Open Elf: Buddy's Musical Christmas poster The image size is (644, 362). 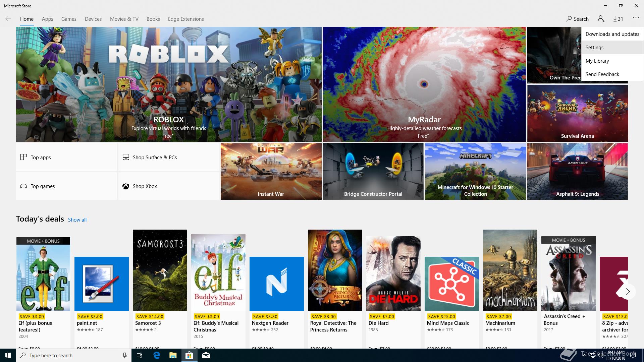(218, 273)
